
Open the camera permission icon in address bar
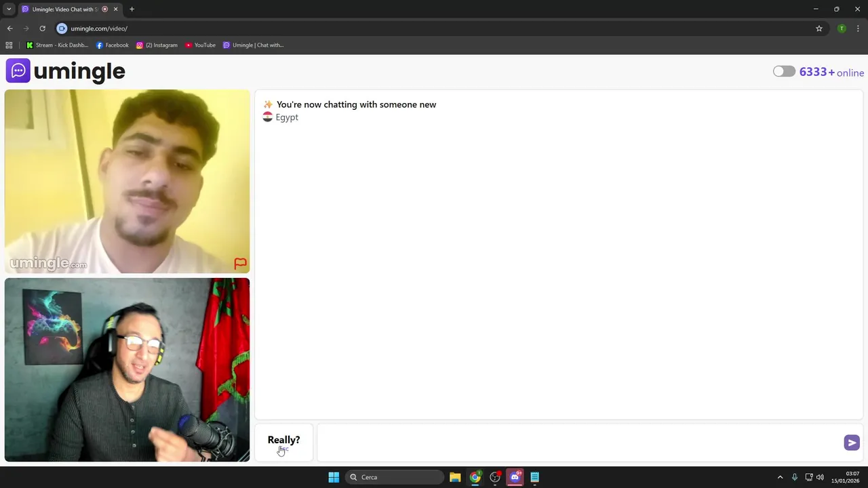pos(62,28)
